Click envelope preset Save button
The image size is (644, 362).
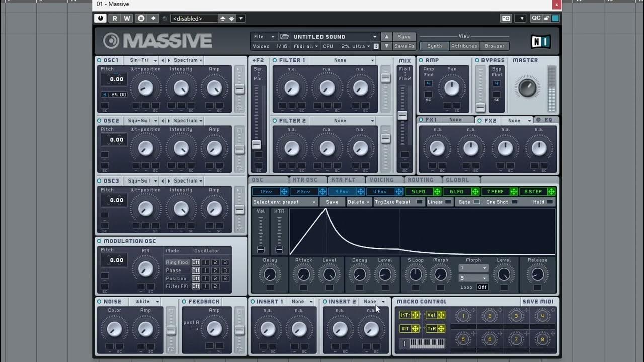[x=332, y=202]
